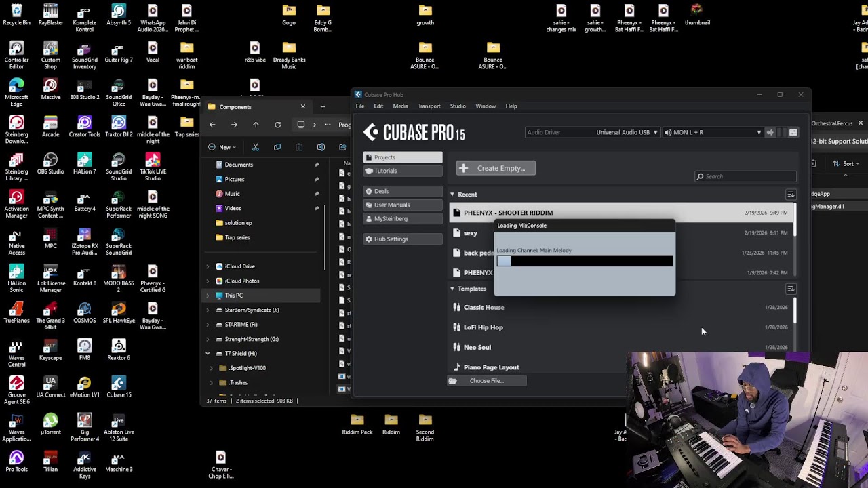
Task: Click the Rename icon in Explorer toolbar
Action: pyautogui.click(x=321, y=147)
